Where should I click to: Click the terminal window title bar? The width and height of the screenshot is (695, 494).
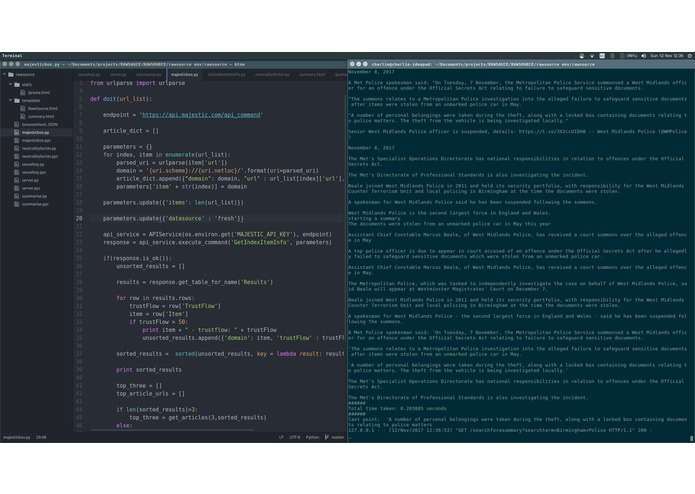(x=521, y=64)
